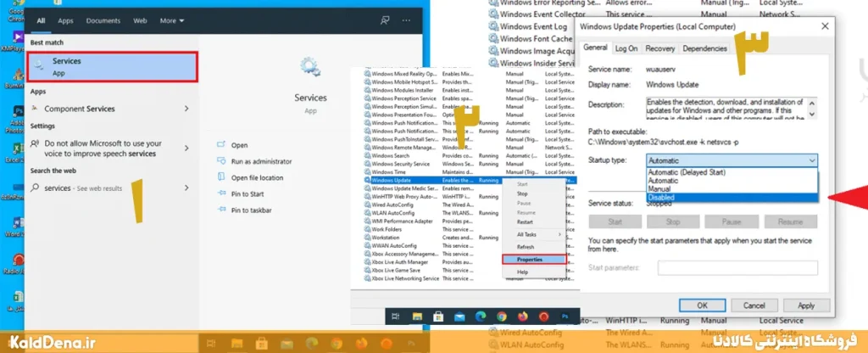The height and width of the screenshot is (353, 868).
Task: Switch to the Apps search tab
Action: [65, 20]
